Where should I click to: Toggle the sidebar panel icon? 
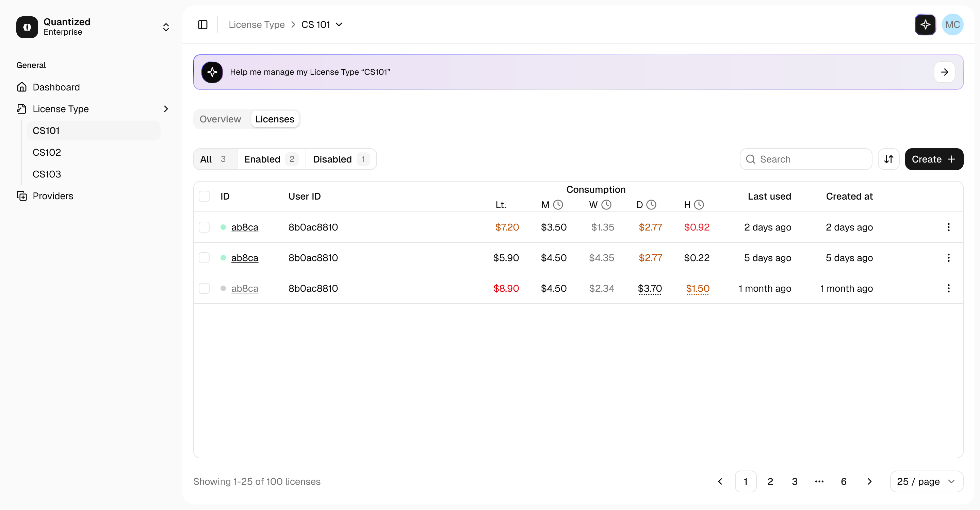[203, 25]
